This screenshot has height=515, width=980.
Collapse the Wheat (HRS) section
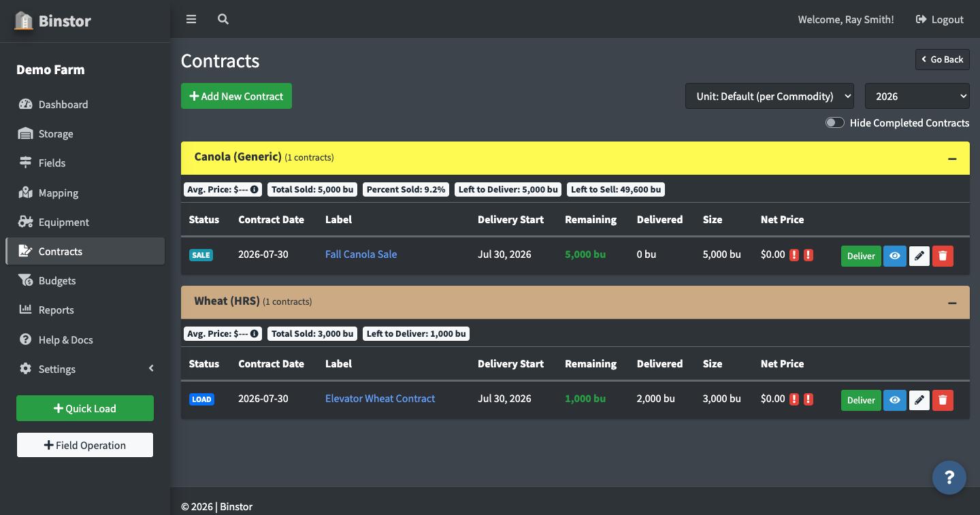(x=952, y=303)
